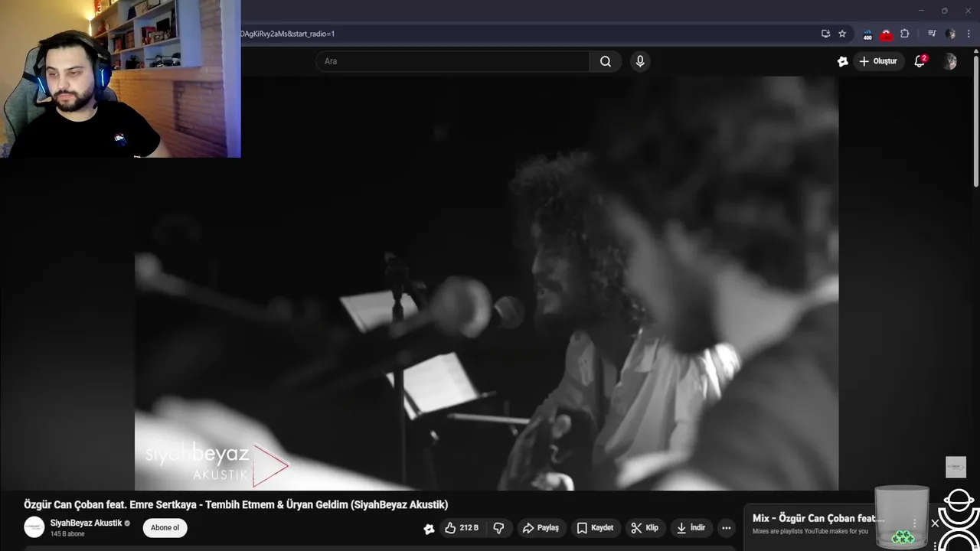Click sparkle icon left of like button
Image resolution: width=980 pixels, height=551 pixels.
point(429,528)
